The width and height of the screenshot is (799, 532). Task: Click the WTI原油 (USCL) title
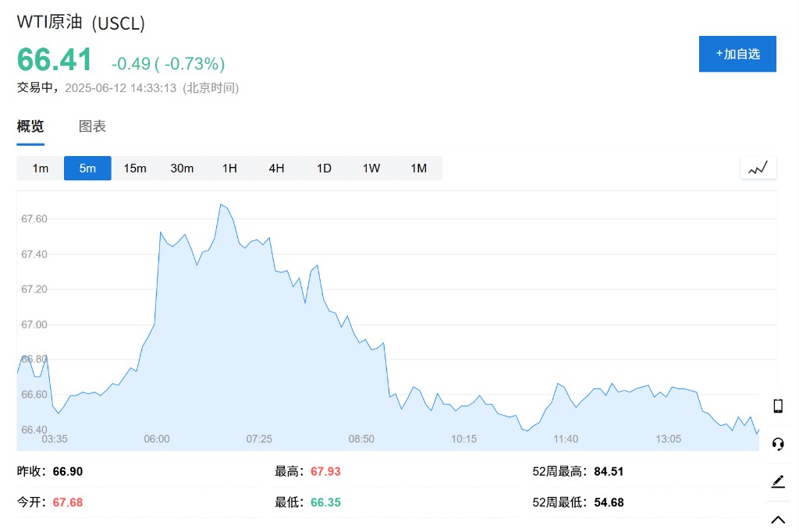81,23
